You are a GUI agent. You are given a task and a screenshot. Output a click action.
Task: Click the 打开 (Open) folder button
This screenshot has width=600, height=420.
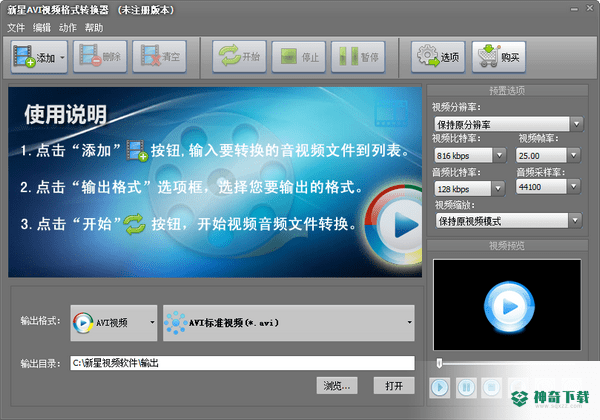(x=394, y=386)
